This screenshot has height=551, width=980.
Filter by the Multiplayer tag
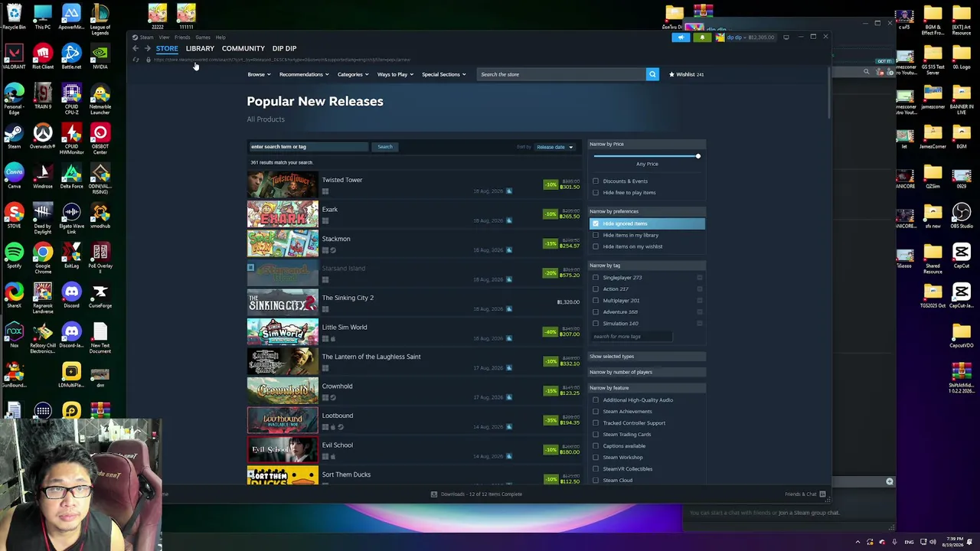[x=596, y=301]
